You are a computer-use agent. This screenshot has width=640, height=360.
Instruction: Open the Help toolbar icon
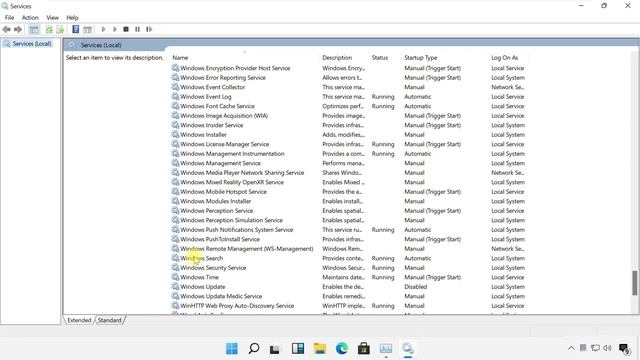tap(76, 29)
